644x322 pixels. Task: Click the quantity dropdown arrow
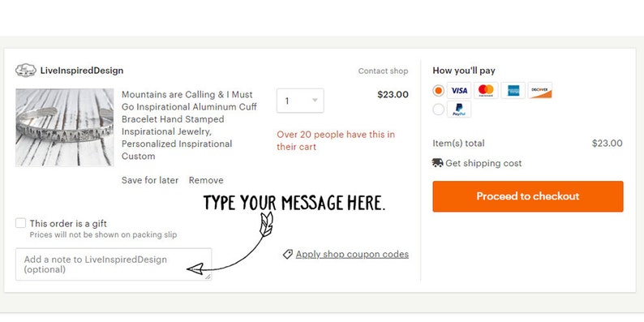(x=315, y=101)
